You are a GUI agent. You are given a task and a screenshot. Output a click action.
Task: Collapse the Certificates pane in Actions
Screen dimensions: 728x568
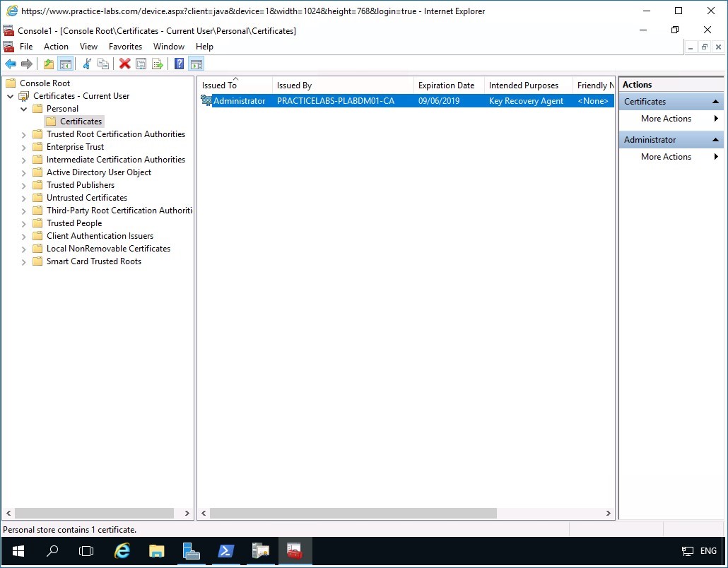pyautogui.click(x=716, y=101)
